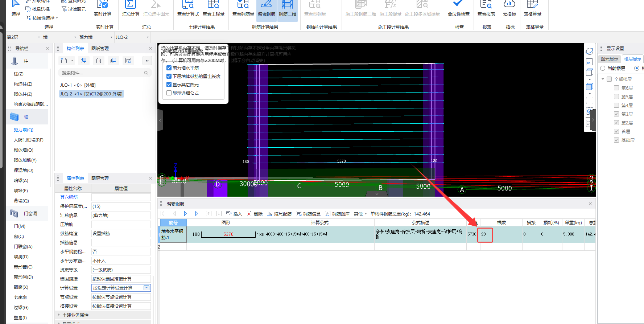644x324 pixels.
Task: Open the 门窗洞 category
Action: 28,213
